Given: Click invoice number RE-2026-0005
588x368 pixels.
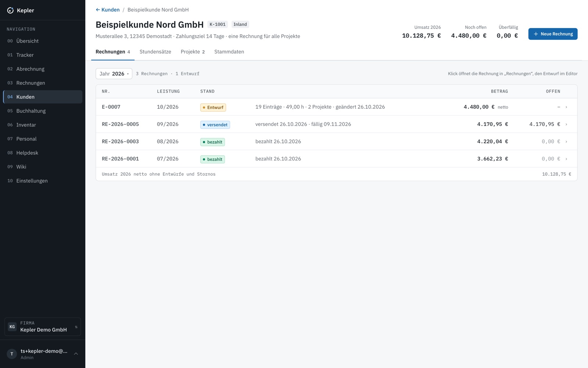Looking at the screenshot, I should click(x=120, y=124).
